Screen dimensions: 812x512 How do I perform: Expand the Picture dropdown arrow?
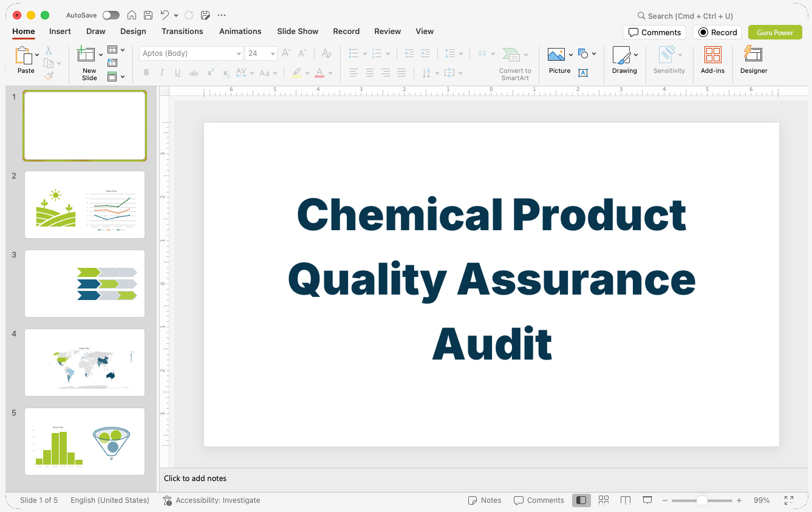tap(571, 55)
